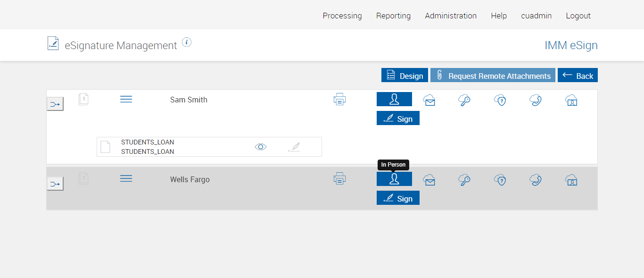Image resolution: width=644 pixels, height=278 pixels.
Task: Click print icon in Wells Fargo row
Action: [x=339, y=179]
